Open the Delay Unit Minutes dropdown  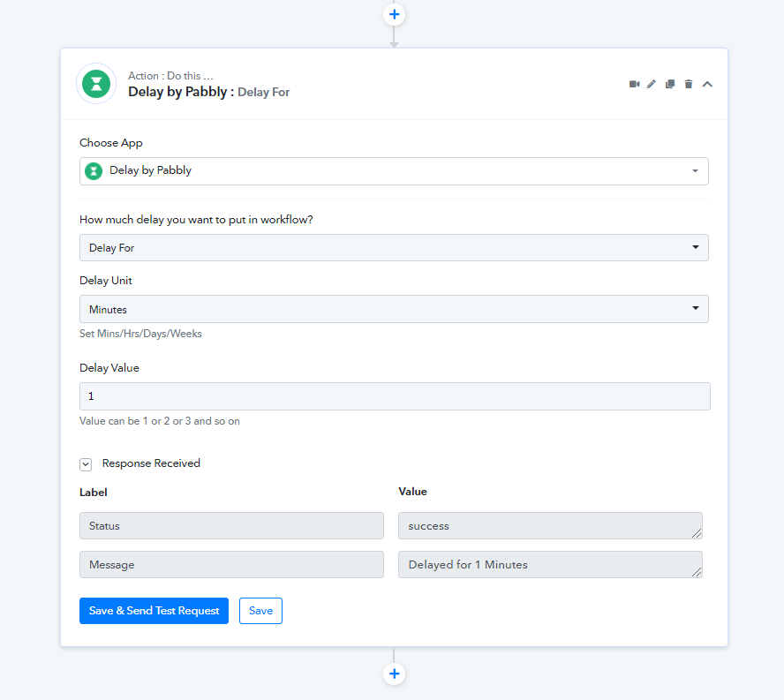(394, 309)
